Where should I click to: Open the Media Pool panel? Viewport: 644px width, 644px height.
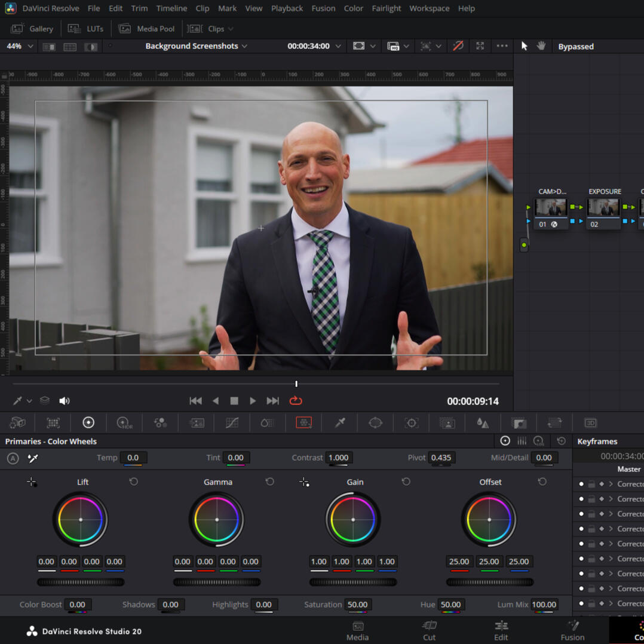pos(146,29)
